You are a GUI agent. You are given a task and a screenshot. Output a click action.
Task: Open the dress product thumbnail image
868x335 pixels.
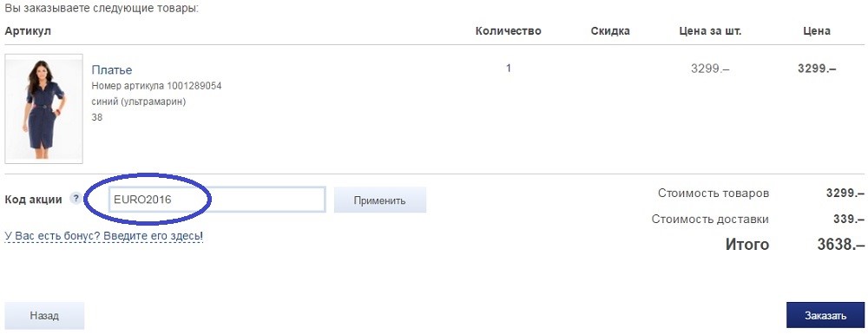coord(43,108)
